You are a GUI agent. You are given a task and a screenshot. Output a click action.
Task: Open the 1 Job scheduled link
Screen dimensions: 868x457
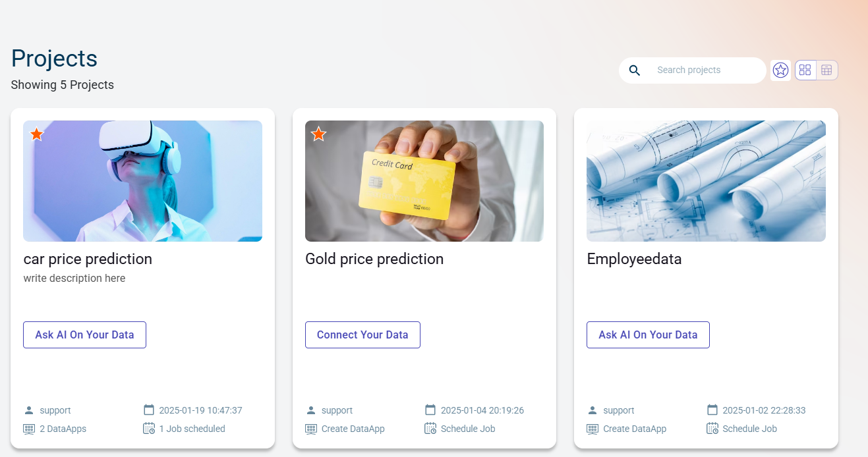tap(192, 429)
